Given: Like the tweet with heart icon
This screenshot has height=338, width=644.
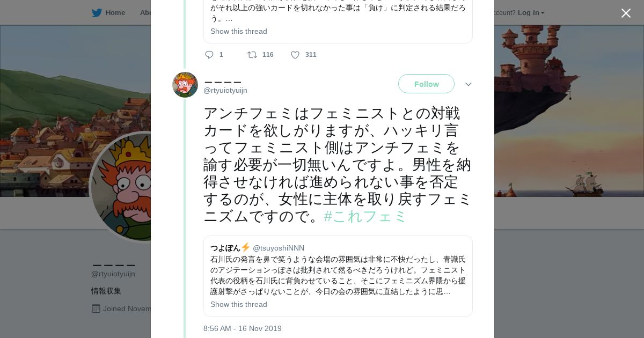Looking at the screenshot, I should pyautogui.click(x=295, y=55).
